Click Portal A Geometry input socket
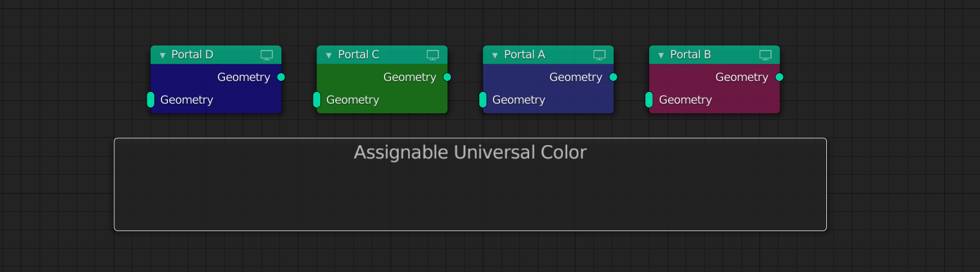 click(x=483, y=100)
